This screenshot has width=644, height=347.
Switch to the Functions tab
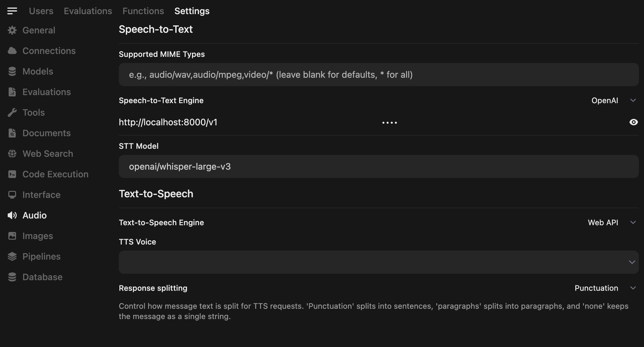point(143,11)
